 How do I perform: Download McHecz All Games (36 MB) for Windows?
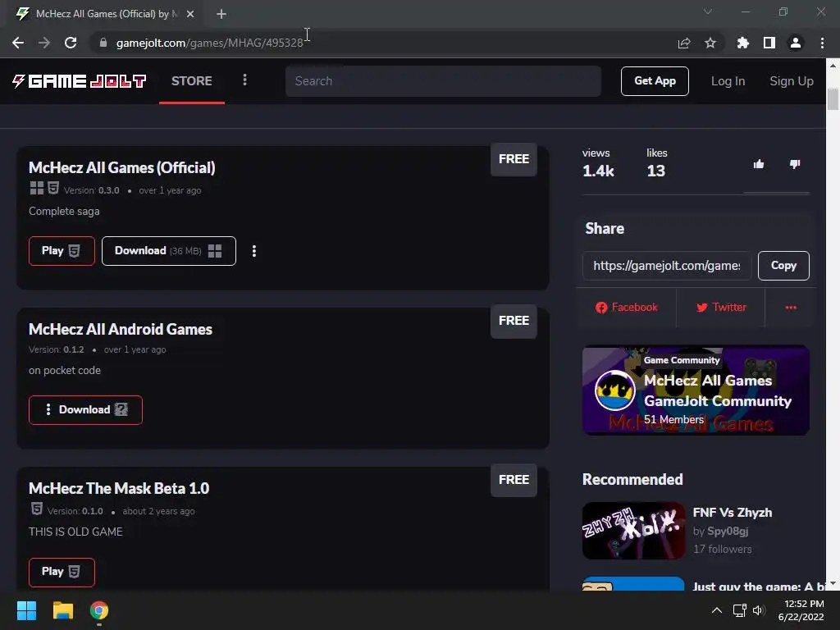point(169,251)
